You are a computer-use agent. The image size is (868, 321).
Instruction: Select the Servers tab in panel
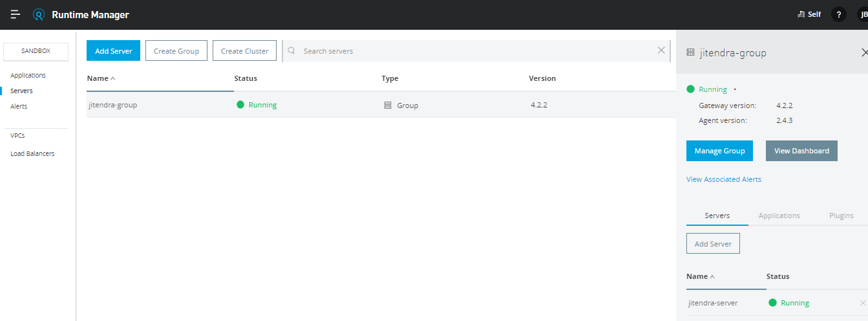tap(717, 216)
